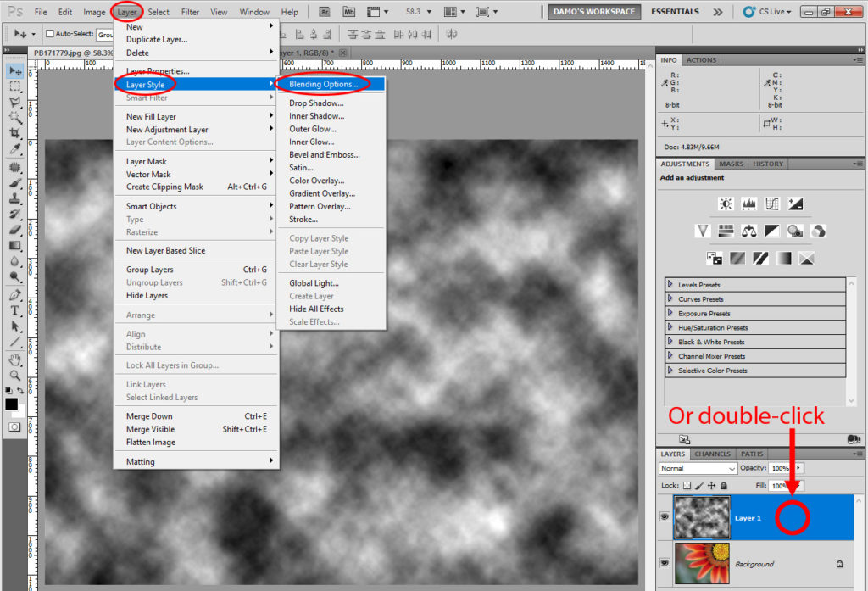Select the Background layer thumbnail
Screen dimensions: 868x591
click(700, 563)
